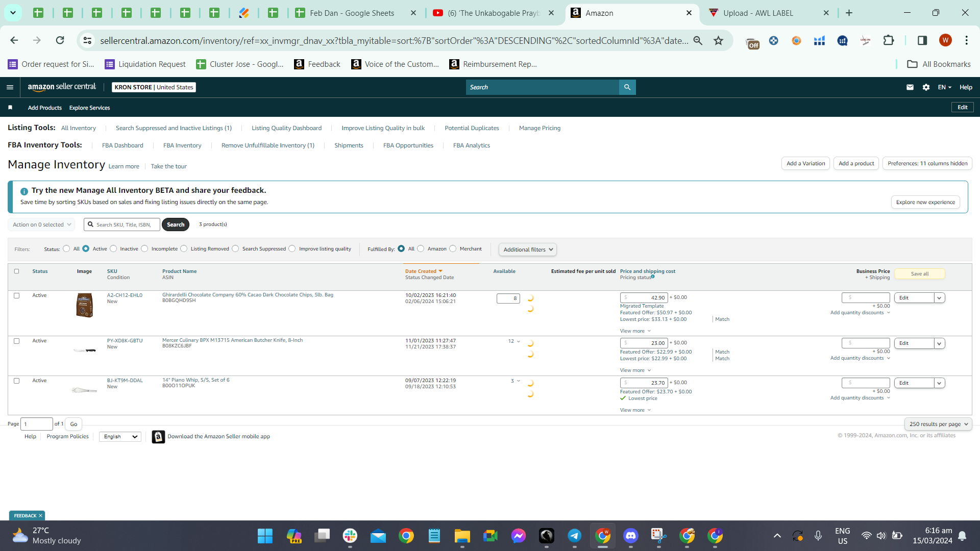Open the FBA Inventory tool link
Image resolution: width=980 pixels, height=551 pixels.
click(x=182, y=146)
